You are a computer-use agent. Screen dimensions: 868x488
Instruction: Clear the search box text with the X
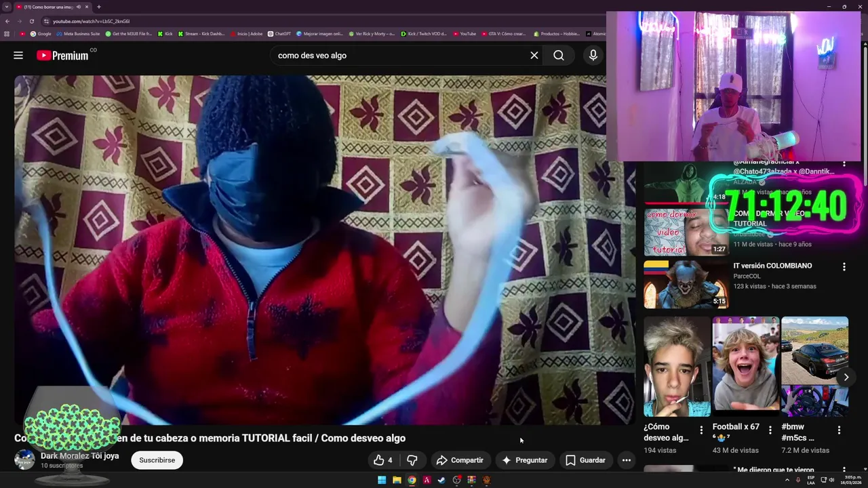pos(534,56)
